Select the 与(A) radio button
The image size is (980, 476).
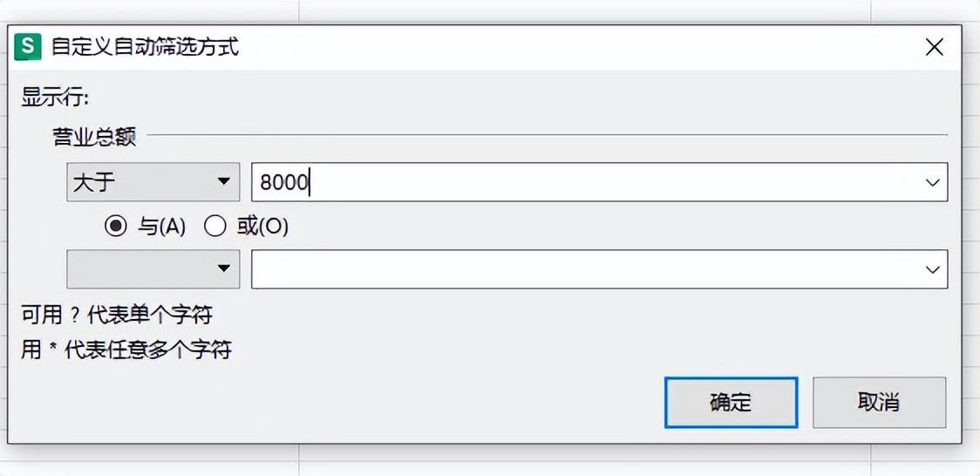115,228
